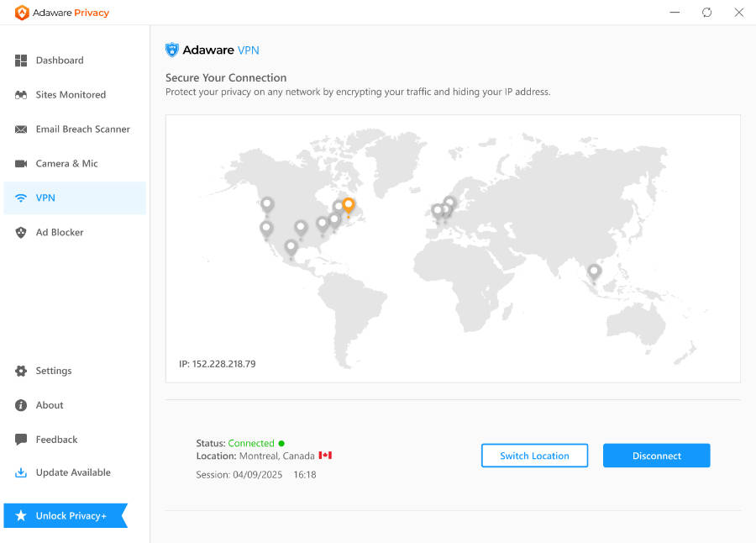This screenshot has height=543, width=756.
Task: Open the Email Breach Scanner envelope icon
Action: pos(19,129)
